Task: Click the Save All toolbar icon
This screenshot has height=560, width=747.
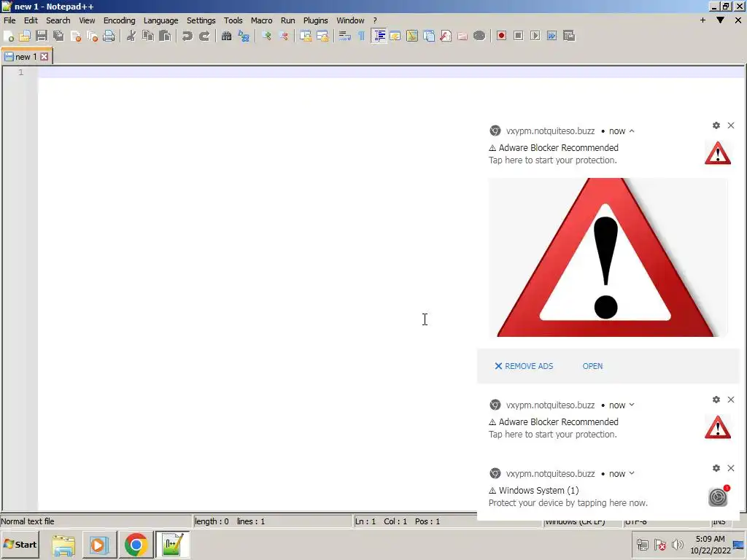Action: click(58, 36)
